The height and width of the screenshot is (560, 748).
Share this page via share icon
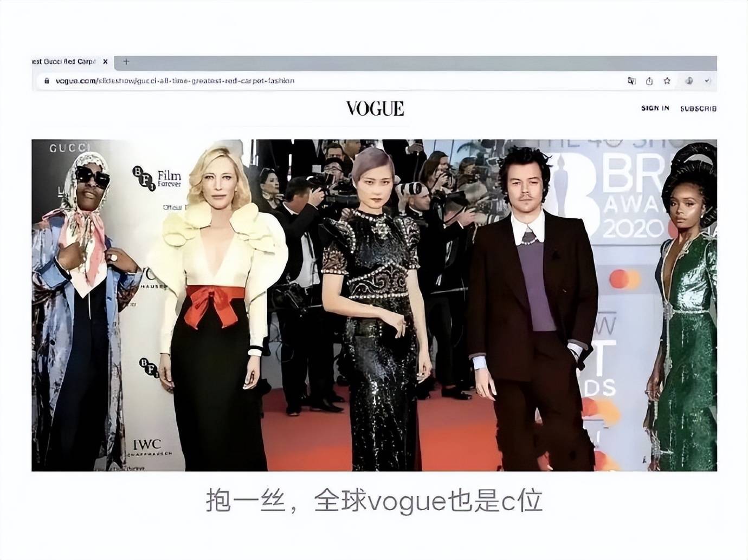pos(649,81)
